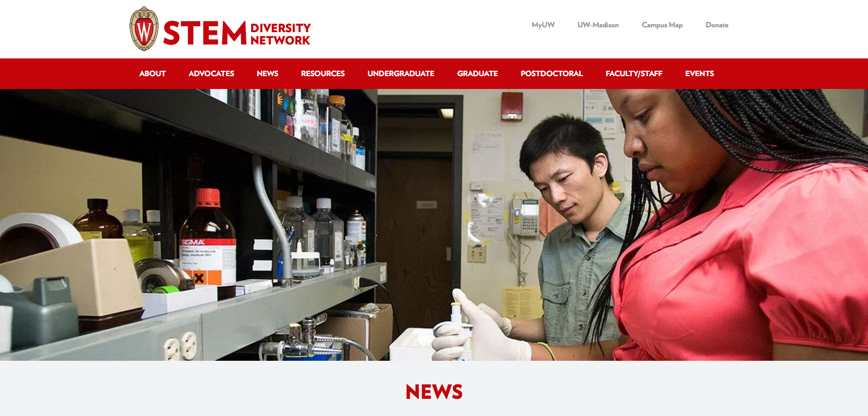
Task: Click the red NEWS section heading
Action: tap(434, 392)
